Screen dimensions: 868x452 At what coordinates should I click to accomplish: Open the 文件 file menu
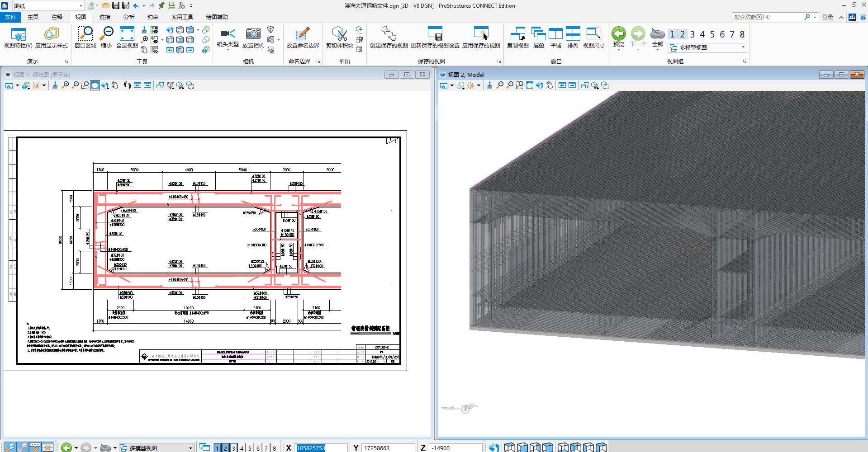tap(10, 17)
